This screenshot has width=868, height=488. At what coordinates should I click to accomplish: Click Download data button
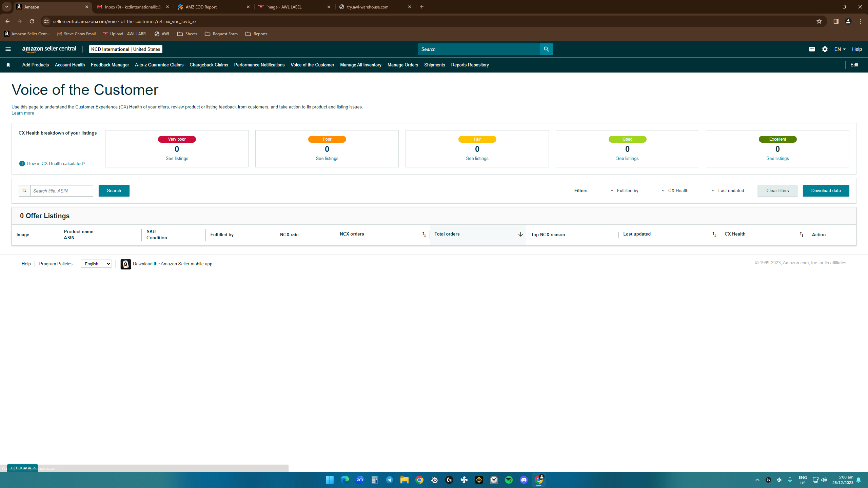point(826,191)
